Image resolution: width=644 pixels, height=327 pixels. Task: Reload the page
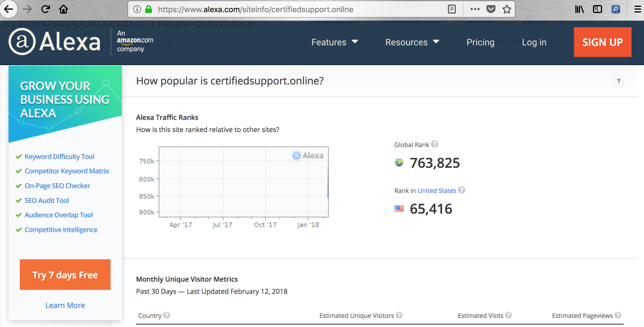[45, 9]
